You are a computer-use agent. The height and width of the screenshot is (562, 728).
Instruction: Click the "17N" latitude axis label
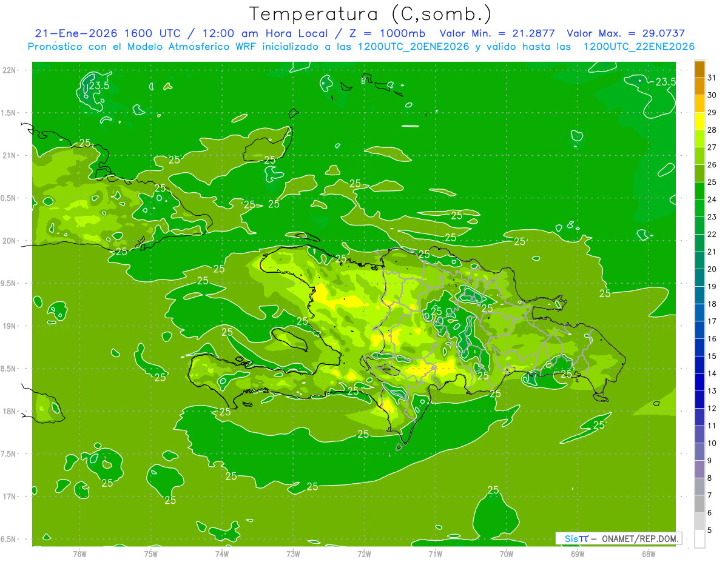coord(9,497)
